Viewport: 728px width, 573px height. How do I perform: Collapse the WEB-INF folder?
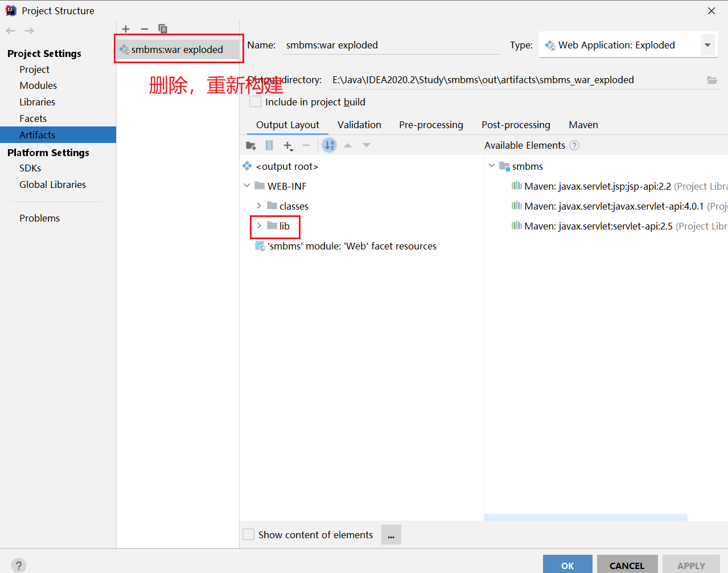pyautogui.click(x=247, y=186)
